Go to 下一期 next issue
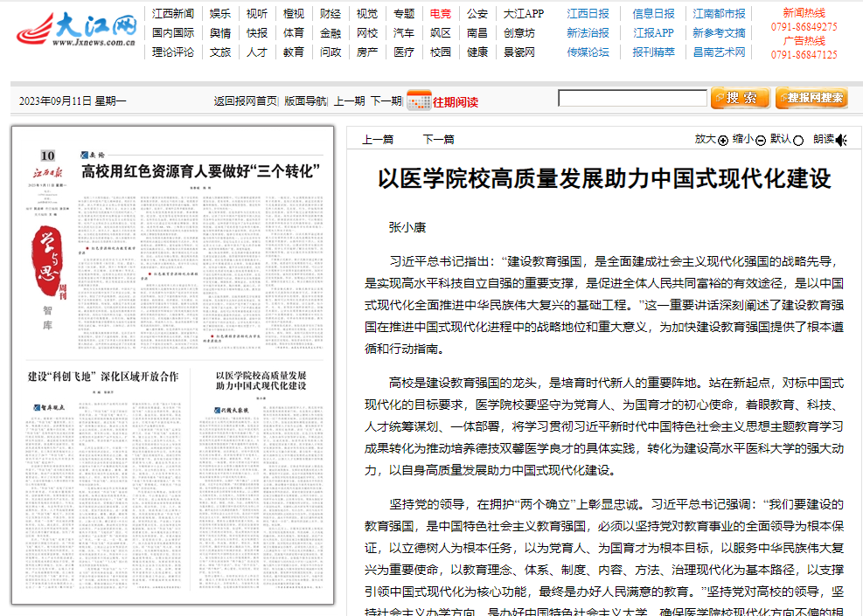This screenshot has width=863, height=616. pyautogui.click(x=386, y=101)
